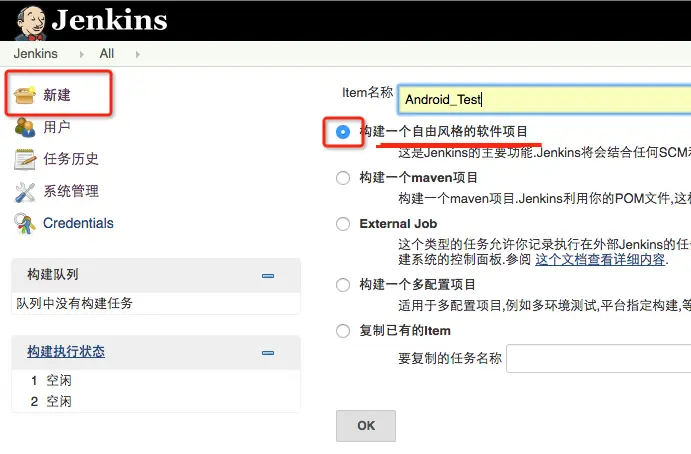The height and width of the screenshot is (454, 691).
Task: Click 构建一个多配置项目 label text
Action: [417, 285]
